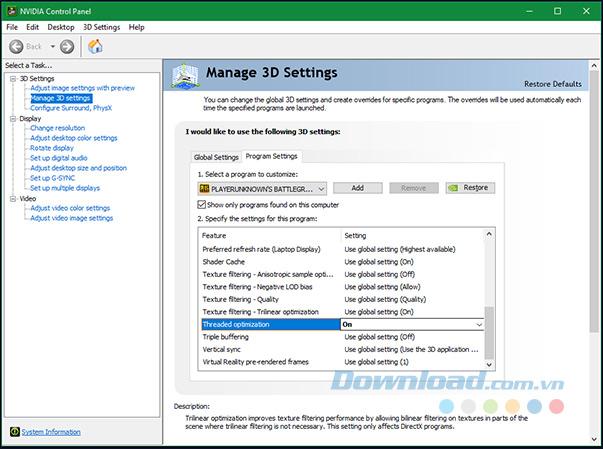603x449 pixels.
Task: Click the NVIDIA Control Panel title bar icon
Action: click(9, 9)
